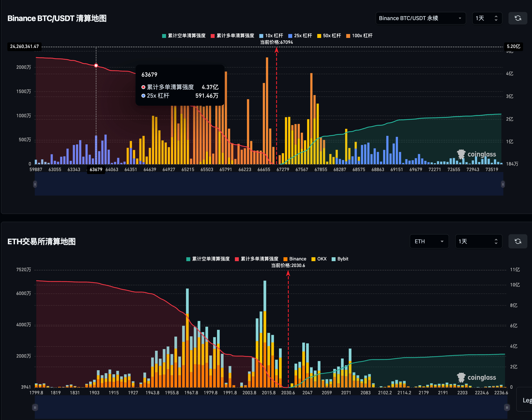Refresh the Binance BTC/USDT liquidation map

518,18
